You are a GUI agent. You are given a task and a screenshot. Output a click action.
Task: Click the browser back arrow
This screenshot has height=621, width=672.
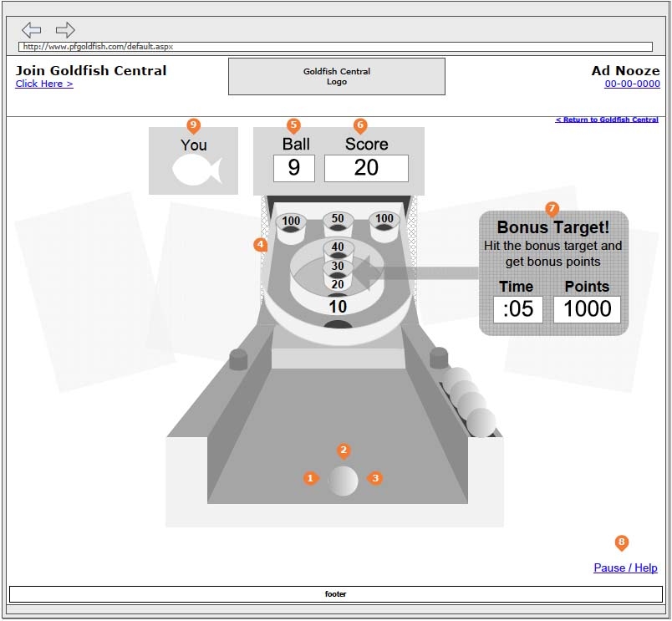[x=31, y=29]
